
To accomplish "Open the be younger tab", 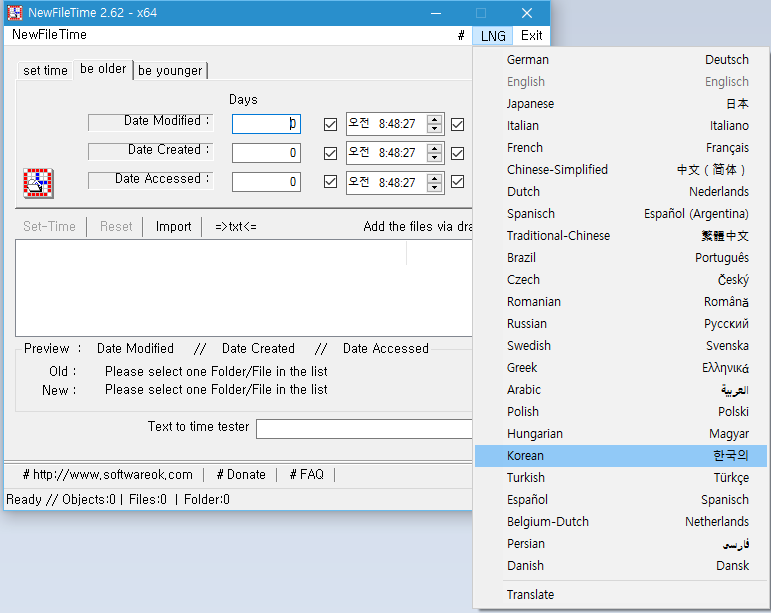I will [170, 71].
